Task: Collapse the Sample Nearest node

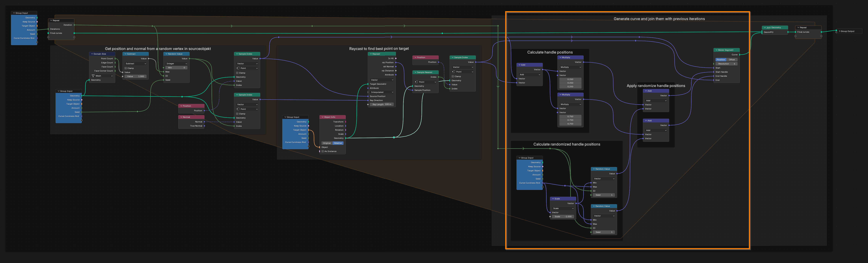Action: click(x=415, y=72)
